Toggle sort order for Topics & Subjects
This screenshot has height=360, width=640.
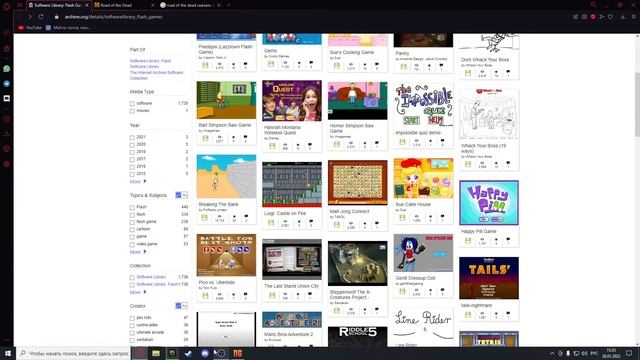(x=182, y=195)
